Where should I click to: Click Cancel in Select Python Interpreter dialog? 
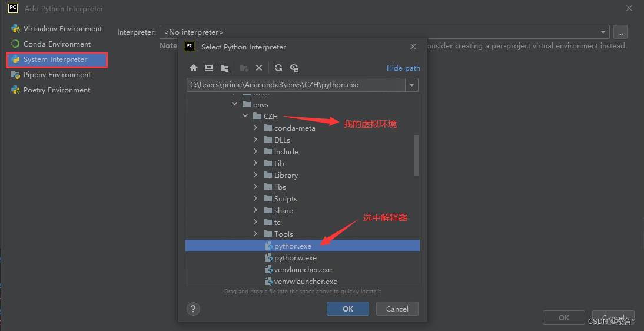pyautogui.click(x=397, y=309)
